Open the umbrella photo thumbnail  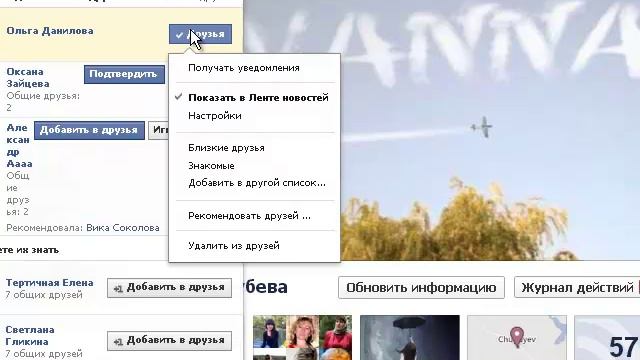coord(410,337)
